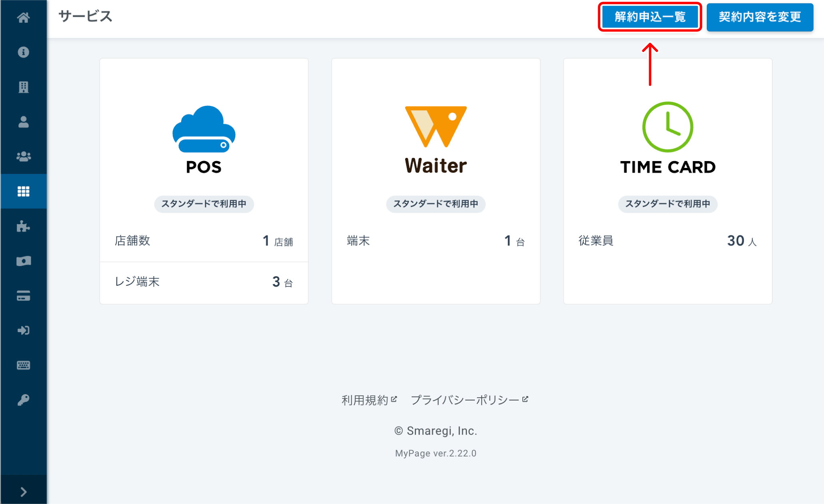Click 契約内容を変更 button
This screenshot has width=824, height=504.
click(760, 17)
